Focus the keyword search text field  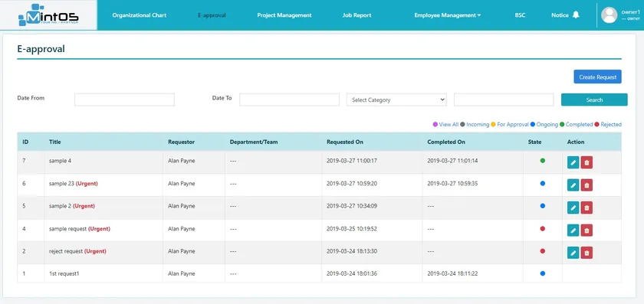[504, 100]
